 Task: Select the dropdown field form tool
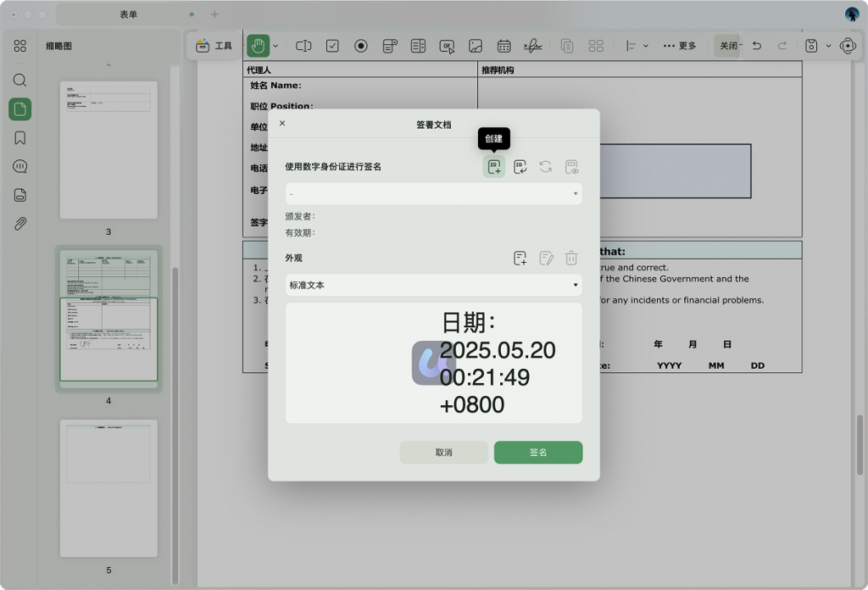pos(390,46)
